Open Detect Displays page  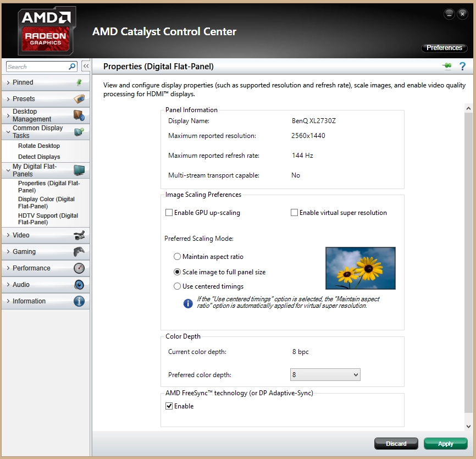pyautogui.click(x=39, y=157)
